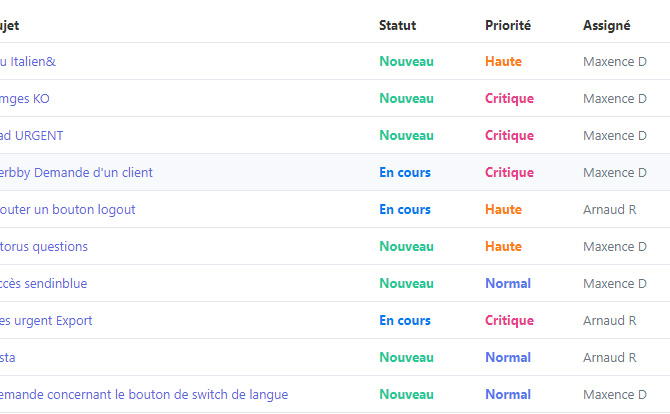Open the 'Italien&' ticket link
Screen dimensions: 670x414
click(x=28, y=62)
